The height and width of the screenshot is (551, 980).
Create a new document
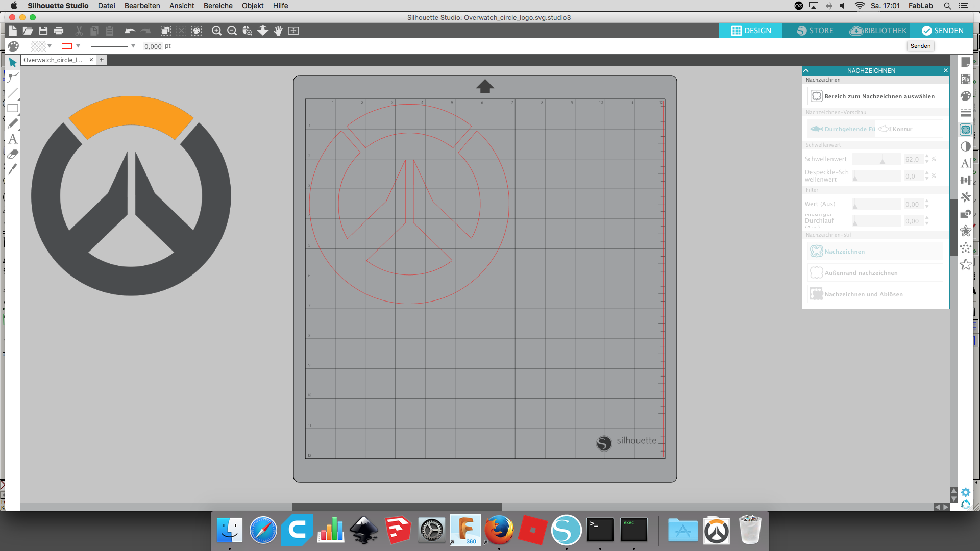coord(13,31)
